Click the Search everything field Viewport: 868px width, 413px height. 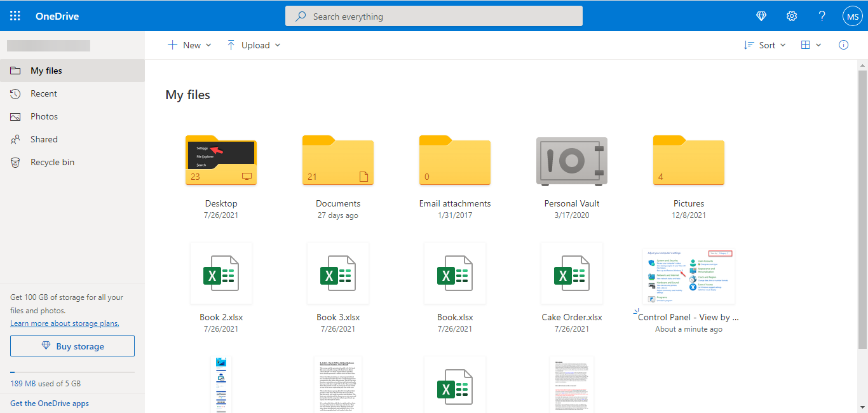tap(434, 17)
